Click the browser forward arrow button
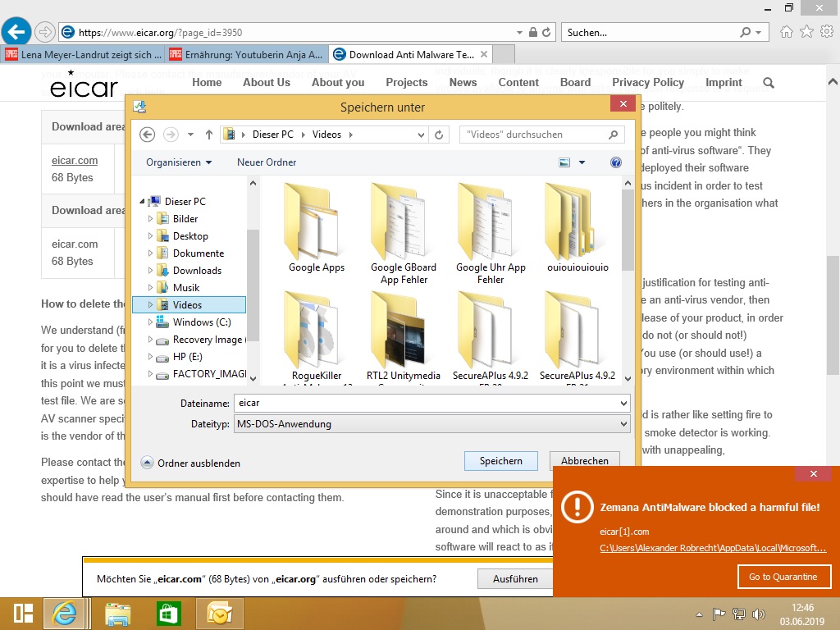The image size is (840, 630). (45, 32)
